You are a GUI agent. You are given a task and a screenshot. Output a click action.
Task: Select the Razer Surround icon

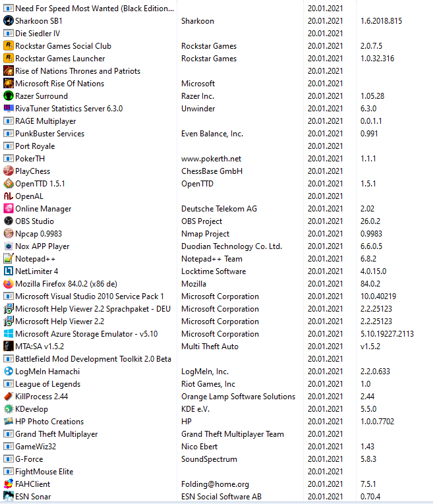click(9, 96)
